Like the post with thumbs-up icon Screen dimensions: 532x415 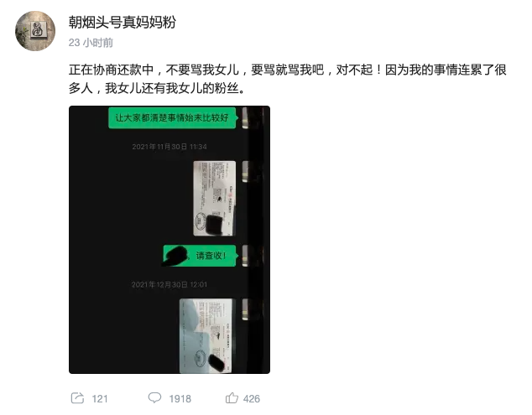pos(232,397)
